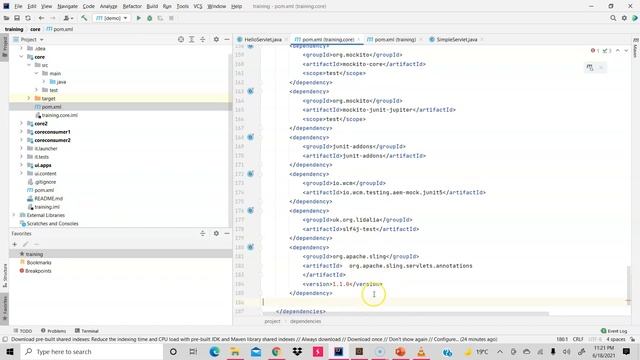The image size is (640, 360).
Task: Expand the .idea folder
Action: click(x=21, y=48)
